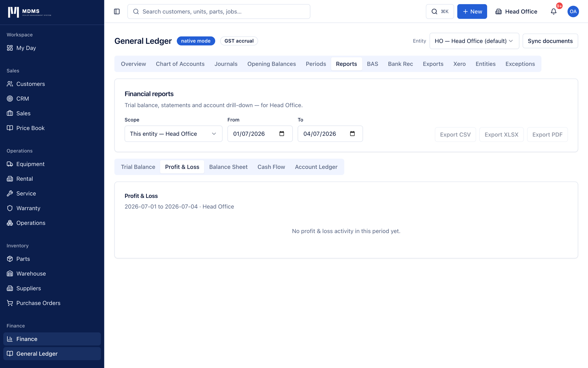Show the Balance Sheet report
This screenshot has width=588, height=368.
coord(228,167)
